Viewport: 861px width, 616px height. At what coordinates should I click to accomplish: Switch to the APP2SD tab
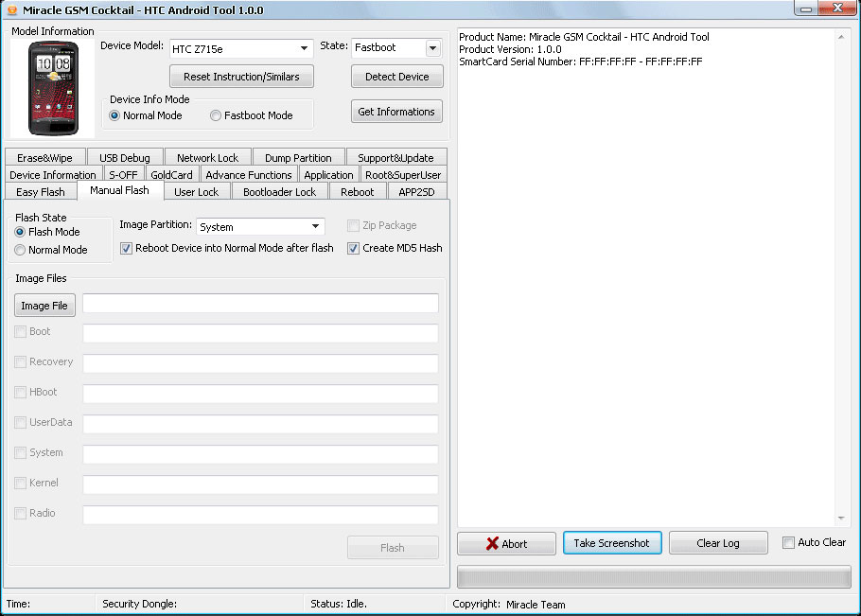click(416, 191)
